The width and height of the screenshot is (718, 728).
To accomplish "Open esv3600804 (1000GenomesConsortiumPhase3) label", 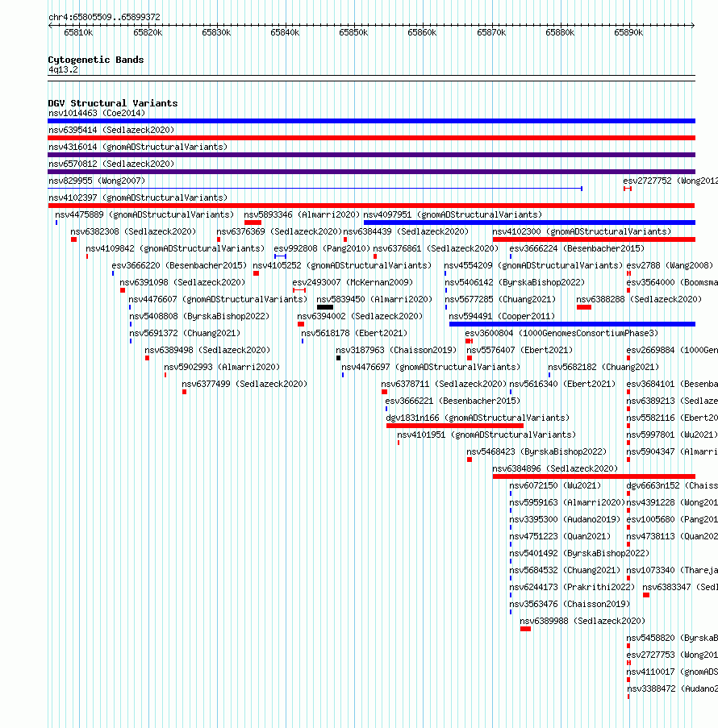I will click(x=561, y=333).
